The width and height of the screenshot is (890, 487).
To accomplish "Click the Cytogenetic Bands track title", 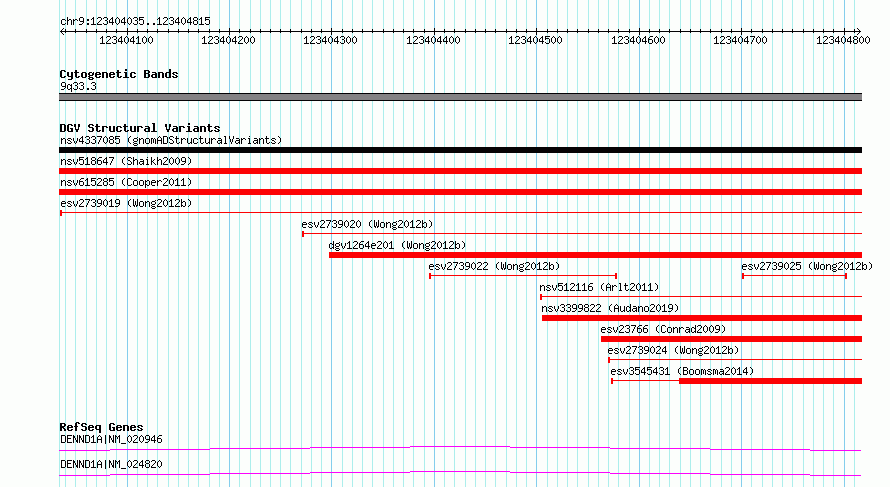I will (x=119, y=74).
